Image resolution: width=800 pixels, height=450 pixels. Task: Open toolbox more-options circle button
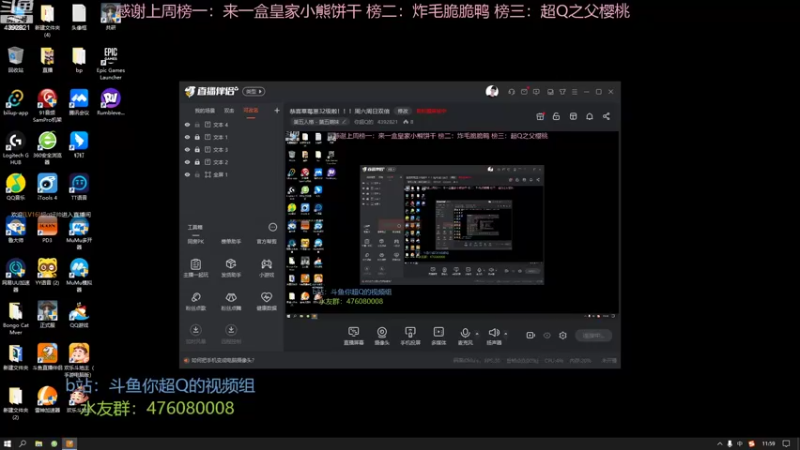coord(272,227)
